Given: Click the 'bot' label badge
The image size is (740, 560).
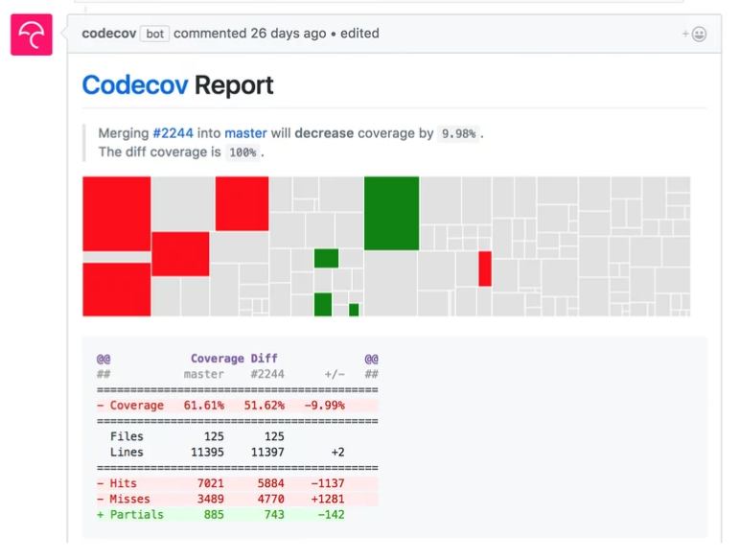Looking at the screenshot, I should (x=154, y=34).
